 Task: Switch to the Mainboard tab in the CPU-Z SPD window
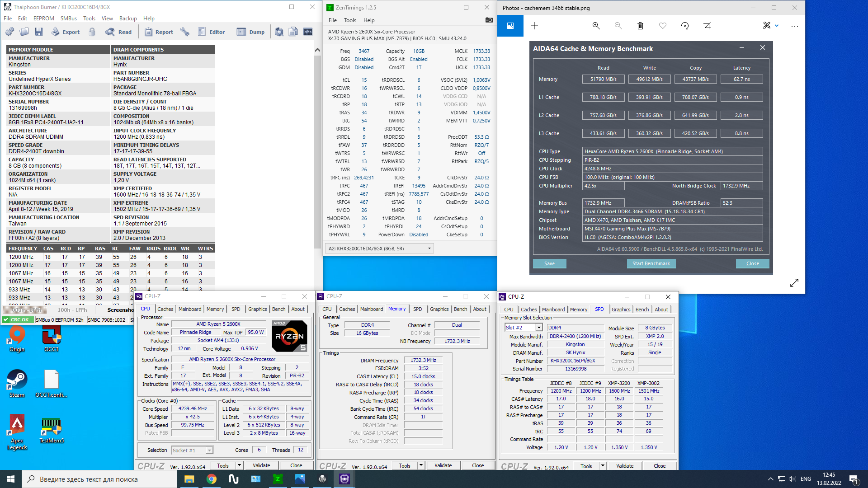point(553,310)
